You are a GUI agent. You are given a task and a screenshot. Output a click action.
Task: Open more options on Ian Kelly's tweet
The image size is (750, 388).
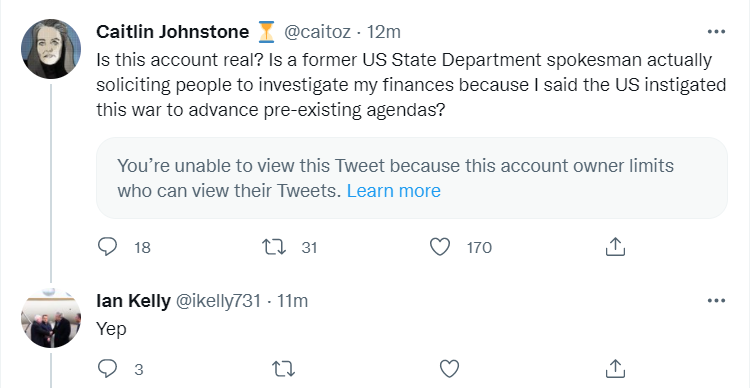point(716,301)
